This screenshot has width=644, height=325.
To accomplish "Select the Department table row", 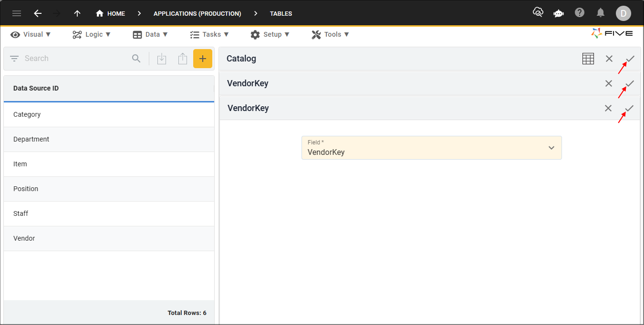I will pyautogui.click(x=109, y=139).
